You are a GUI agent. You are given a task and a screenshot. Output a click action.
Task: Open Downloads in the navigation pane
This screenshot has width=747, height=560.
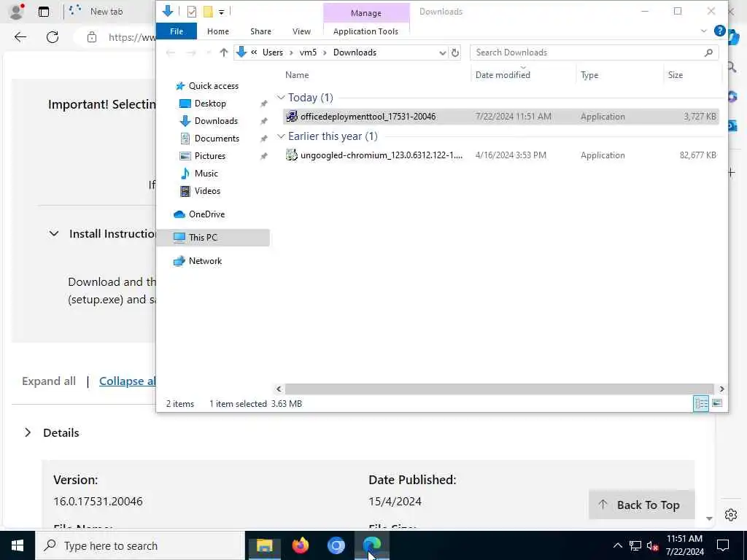pyautogui.click(x=216, y=121)
